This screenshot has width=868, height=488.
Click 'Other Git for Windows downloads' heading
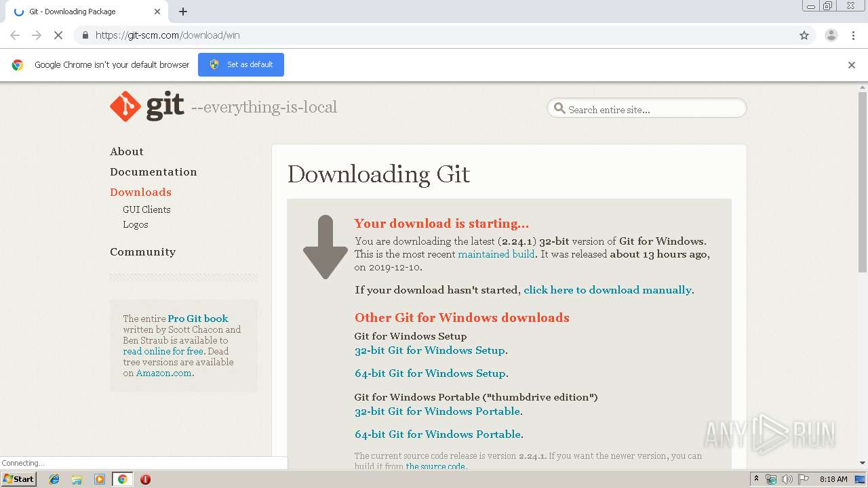pos(462,317)
